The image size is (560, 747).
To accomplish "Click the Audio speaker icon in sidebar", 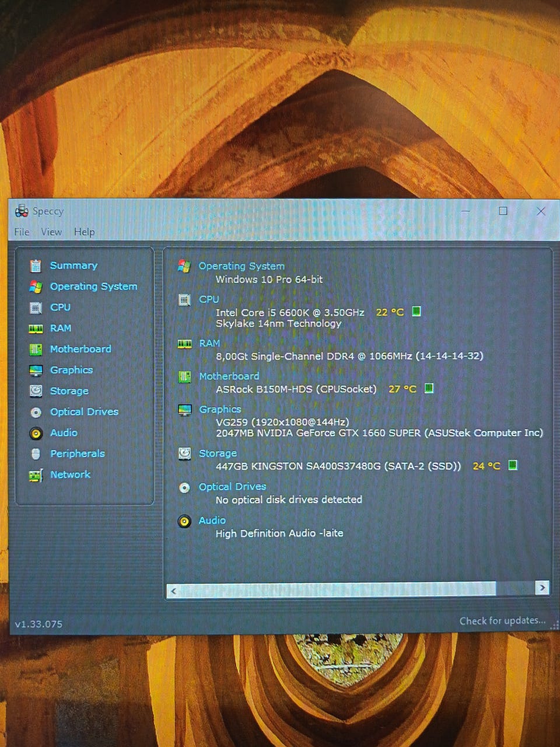I will (x=36, y=433).
